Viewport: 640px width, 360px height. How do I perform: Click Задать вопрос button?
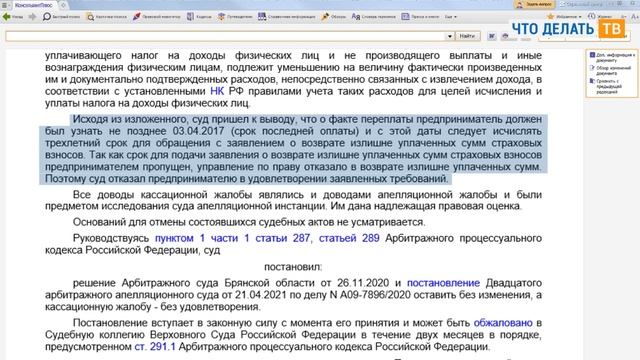(534, 4)
